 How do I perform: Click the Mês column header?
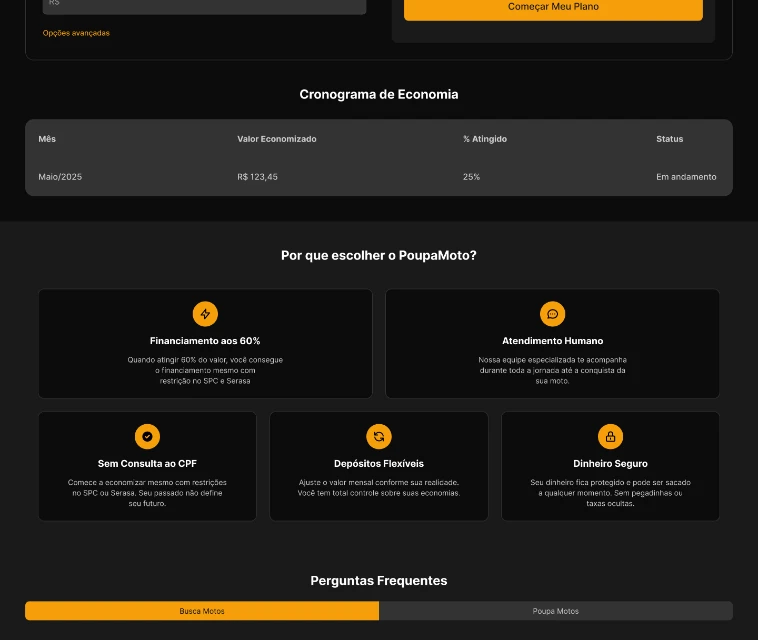coord(47,139)
